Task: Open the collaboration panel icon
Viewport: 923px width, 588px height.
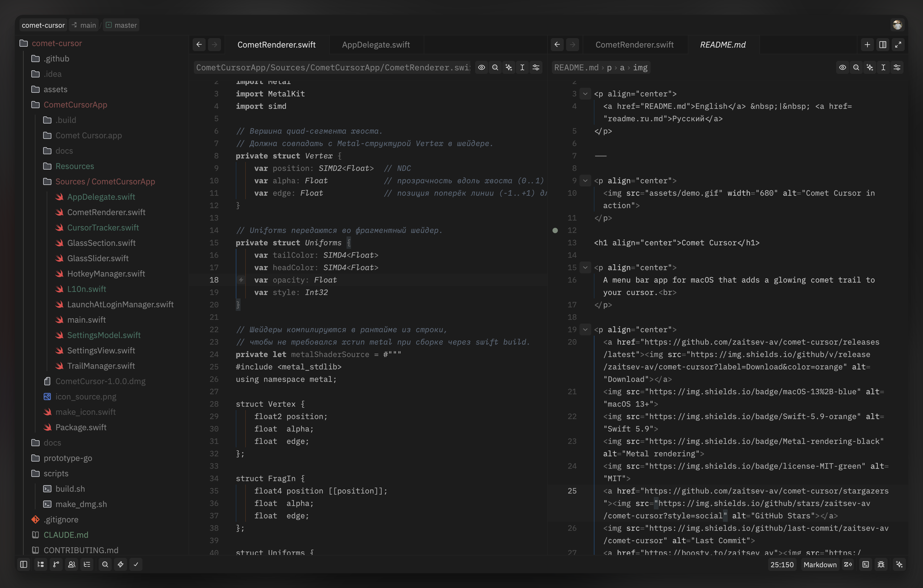Action: pos(72,564)
